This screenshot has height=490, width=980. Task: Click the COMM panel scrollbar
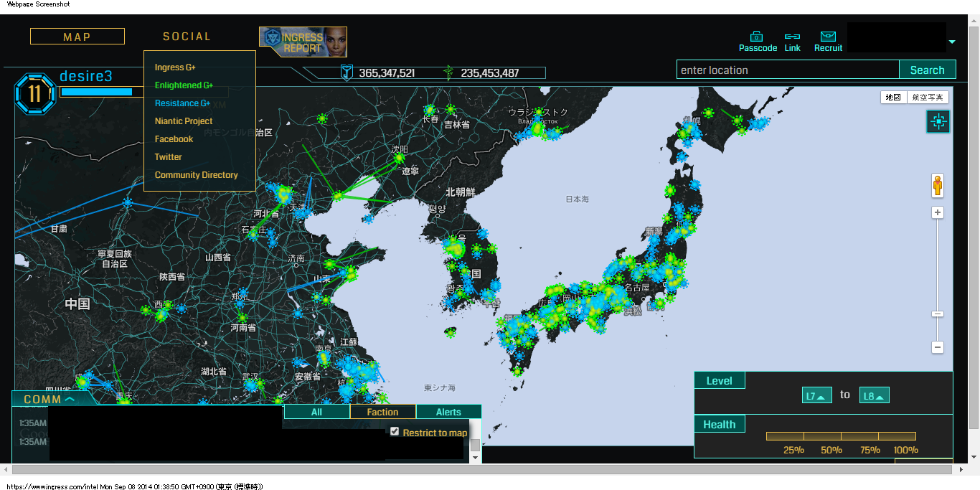475,446
